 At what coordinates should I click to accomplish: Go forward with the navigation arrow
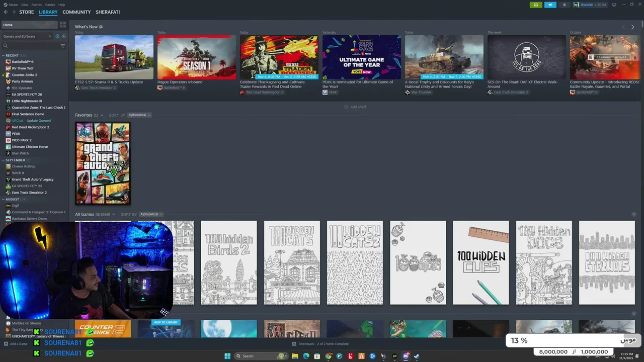tap(13, 12)
